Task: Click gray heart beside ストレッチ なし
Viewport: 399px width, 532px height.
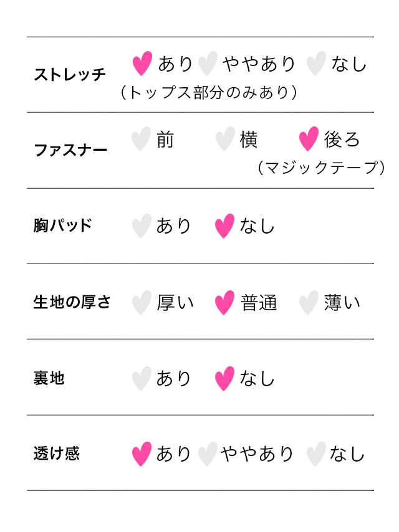Action: pyautogui.click(x=317, y=63)
